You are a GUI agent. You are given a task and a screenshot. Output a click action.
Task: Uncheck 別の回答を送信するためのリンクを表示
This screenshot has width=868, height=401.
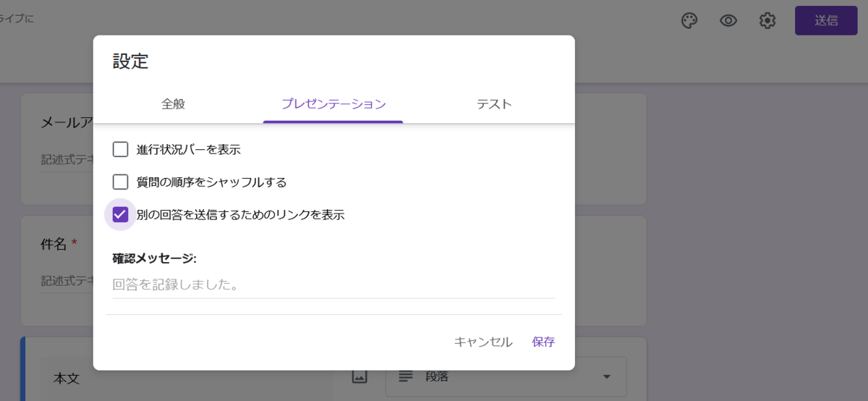pos(121,214)
